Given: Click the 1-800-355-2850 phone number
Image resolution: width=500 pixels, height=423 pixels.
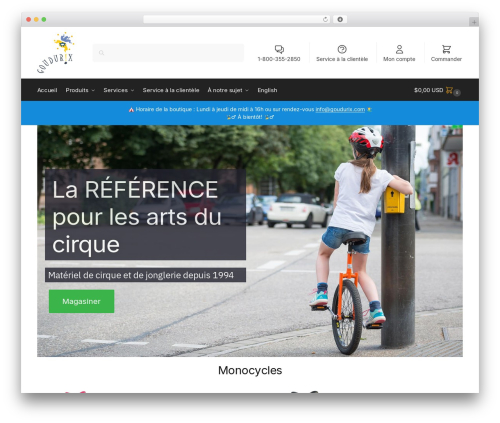Looking at the screenshot, I should (x=279, y=59).
